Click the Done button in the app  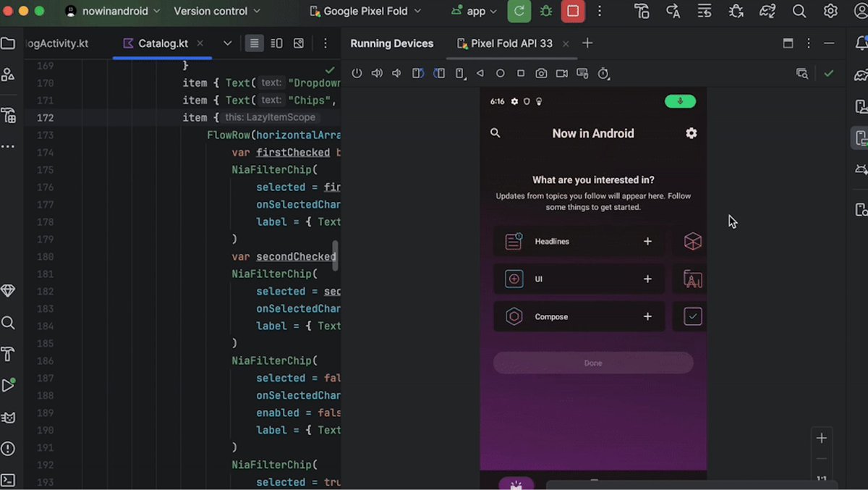pyautogui.click(x=593, y=363)
